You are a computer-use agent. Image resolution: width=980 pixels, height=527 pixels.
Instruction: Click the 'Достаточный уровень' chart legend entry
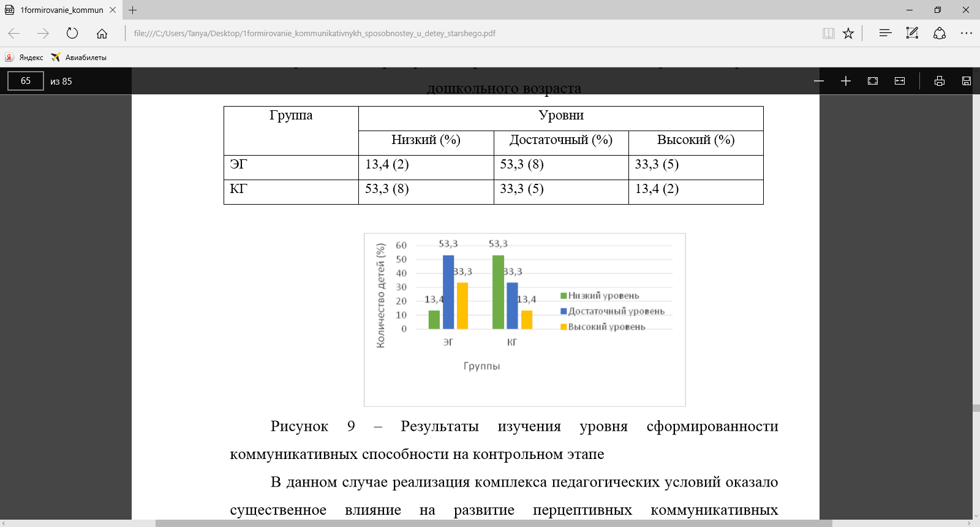pos(612,311)
